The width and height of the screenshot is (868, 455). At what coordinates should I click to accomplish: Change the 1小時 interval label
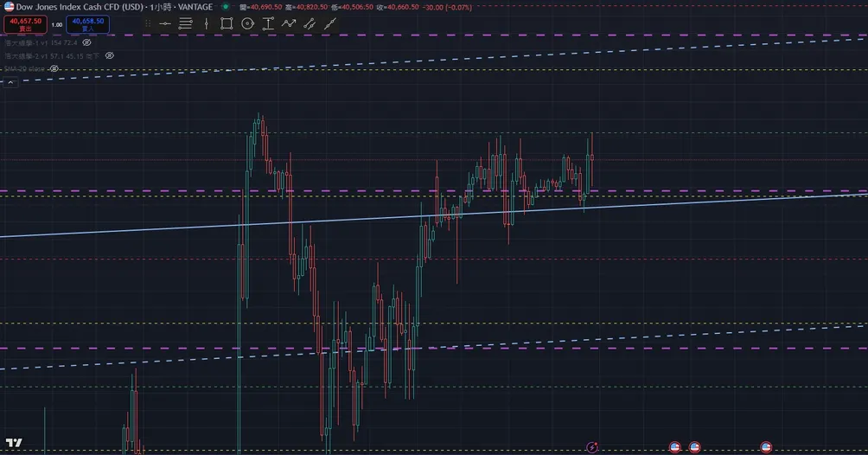coord(161,7)
